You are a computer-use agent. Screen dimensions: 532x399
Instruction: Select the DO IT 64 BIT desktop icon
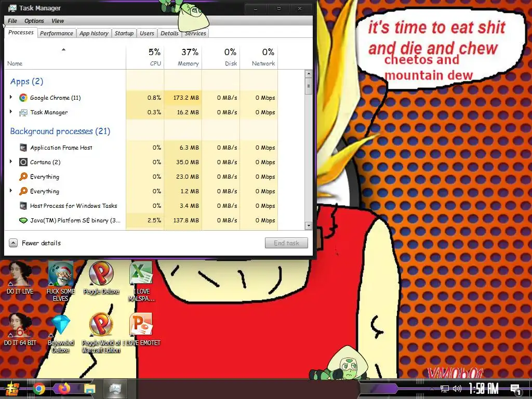(x=20, y=329)
